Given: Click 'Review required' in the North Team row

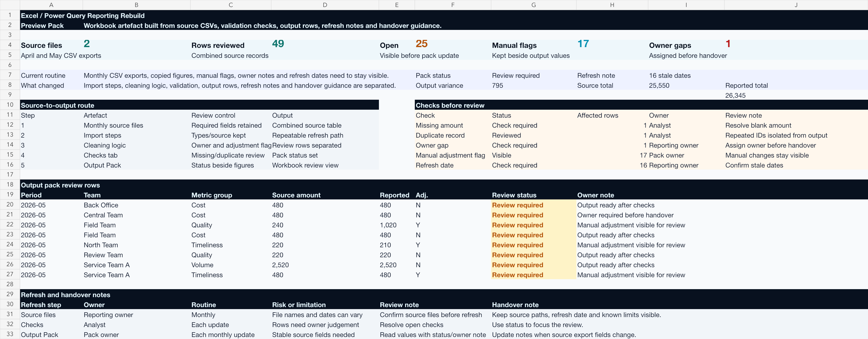Looking at the screenshot, I should coord(517,245).
